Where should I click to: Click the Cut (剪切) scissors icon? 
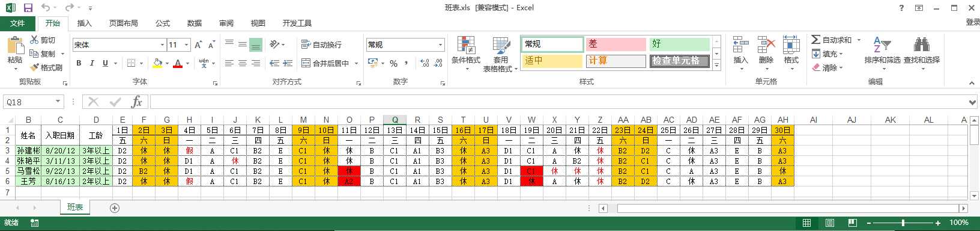[34, 40]
